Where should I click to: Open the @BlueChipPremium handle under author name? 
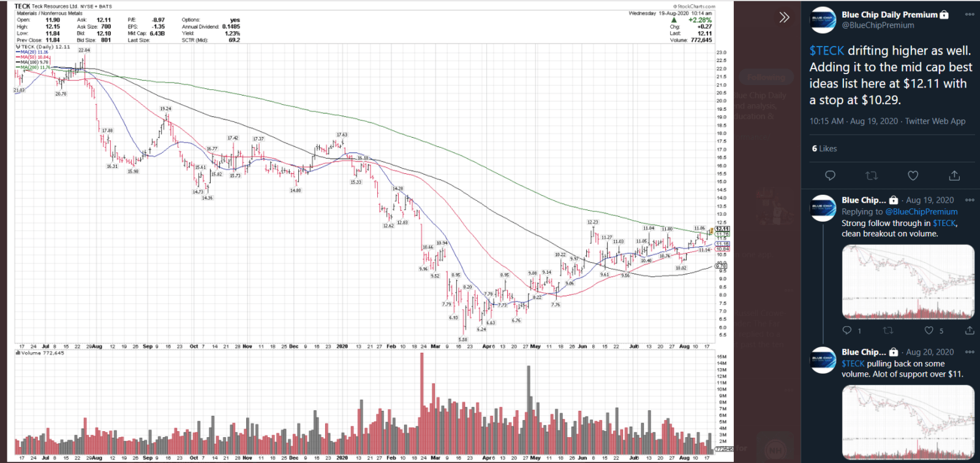point(878,25)
